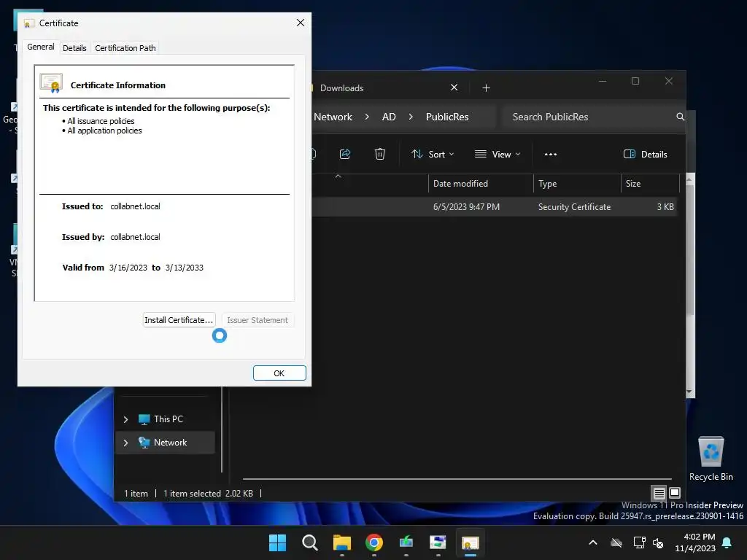Select the General tab in Certificate dialog
The width and height of the screenshot is (747, 560).
(x=41, y=47)
